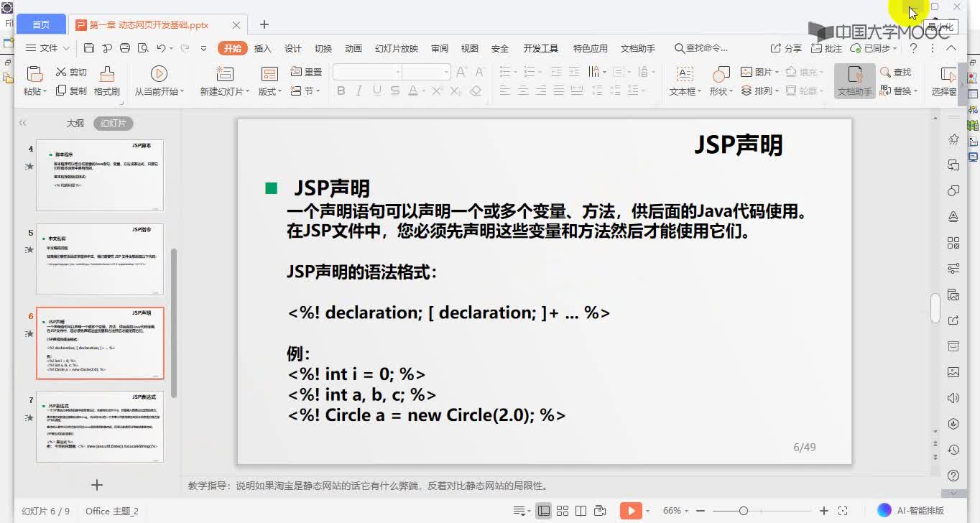Open Print Preview from quick access toolbar
Image resolution: width=980 pixels, height=523 pixels.
(x=143, y=48)
